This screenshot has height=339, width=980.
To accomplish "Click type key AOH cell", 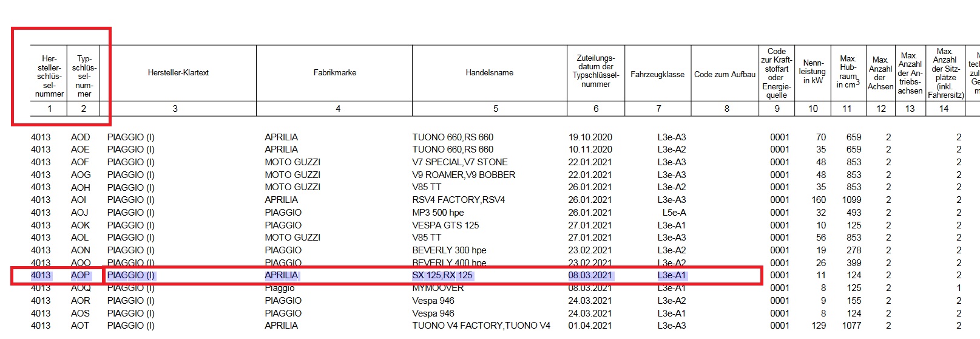I will pyautogui.click(x=81, y=187).
